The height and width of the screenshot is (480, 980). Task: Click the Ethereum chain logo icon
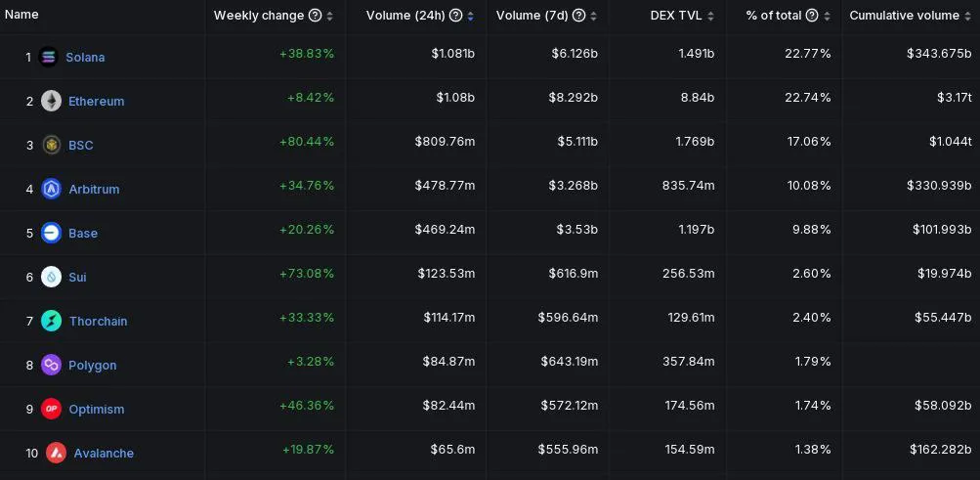52,102
